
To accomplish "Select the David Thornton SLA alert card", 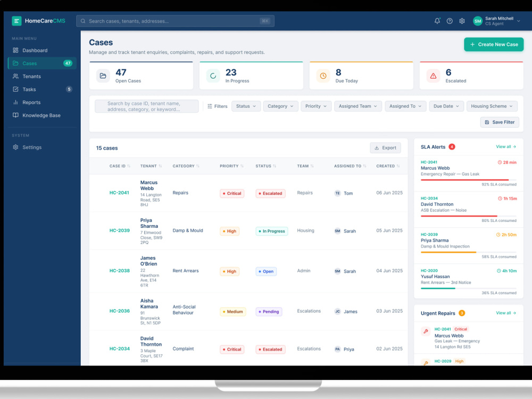I will (469, 210).
